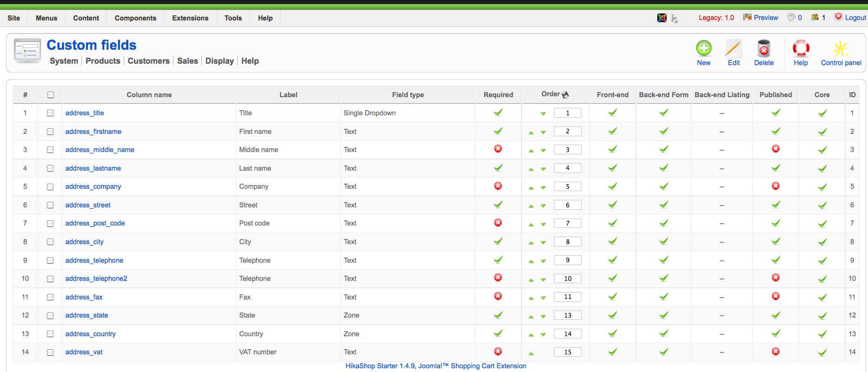
Task: Click the Delete trash icon
Action: (x=763, y=49)
